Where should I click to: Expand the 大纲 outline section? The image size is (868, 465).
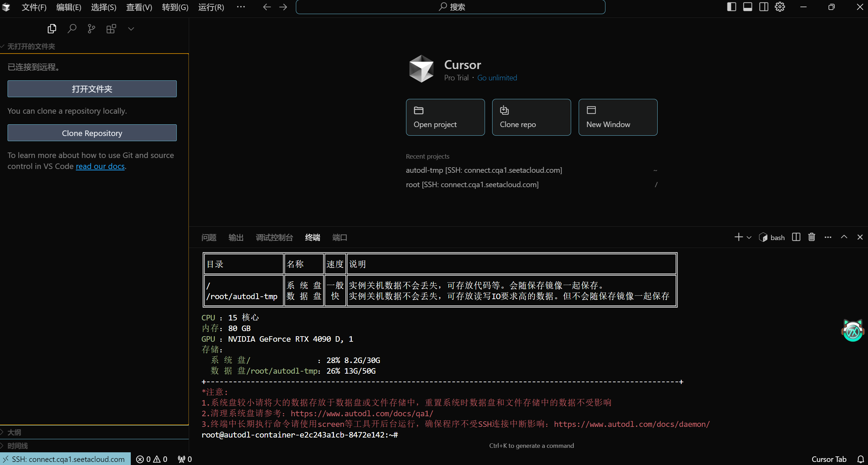(x=14, y=432)
